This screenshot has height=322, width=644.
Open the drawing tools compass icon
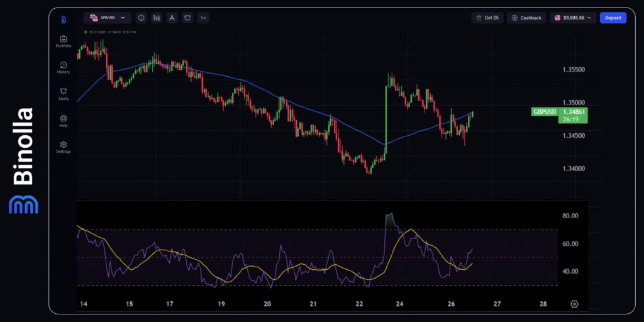pyautogui.click(x=172, y=18)
